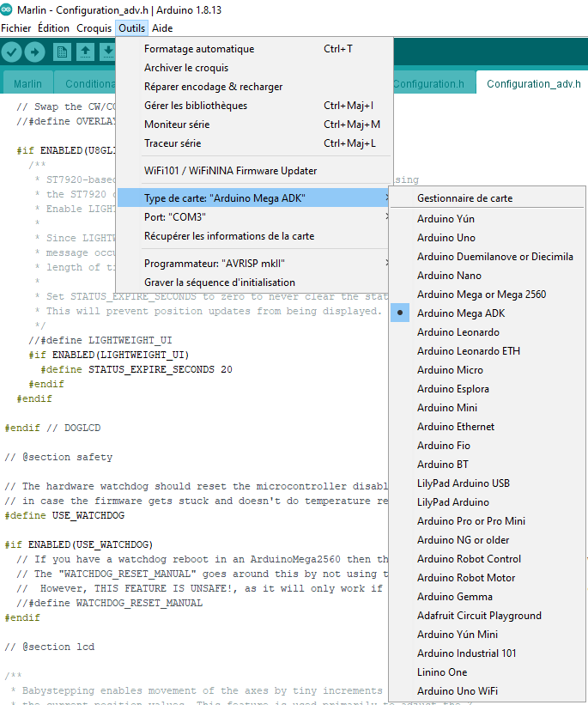Click '// @section safety' comment line
Screen dimensions: 588x705
tap(58, 457)
